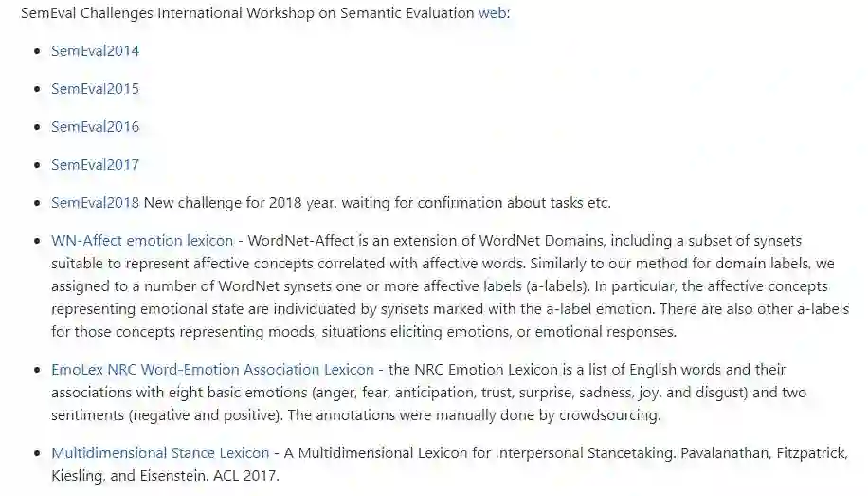Open the WN-Affect emotion lexicon link
Viewport: 868px width, 496px height.
[142, 241]
